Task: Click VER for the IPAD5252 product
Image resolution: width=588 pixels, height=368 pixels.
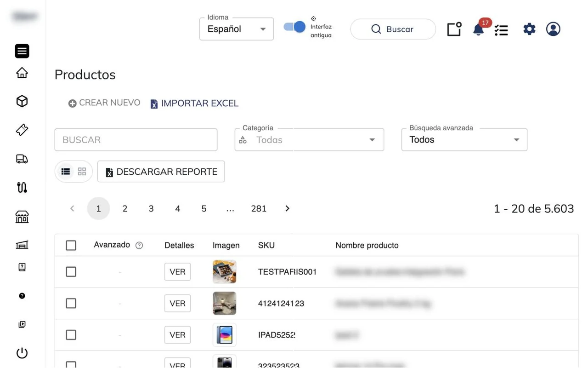Action: (177, 335)
